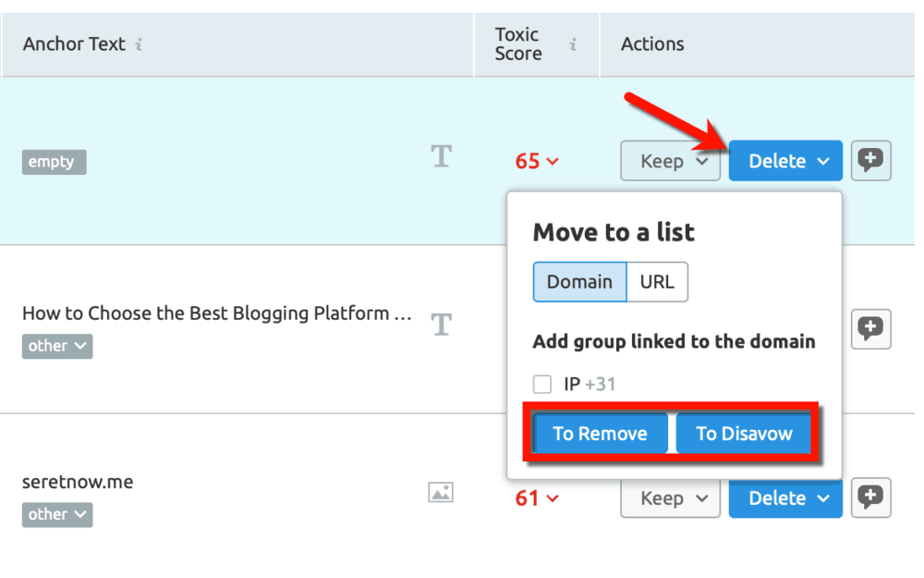This screenshot has height=578, width=924.
Task: Open the comment bubble on the seretnow.me row
Action: click(x=870, y=498)
